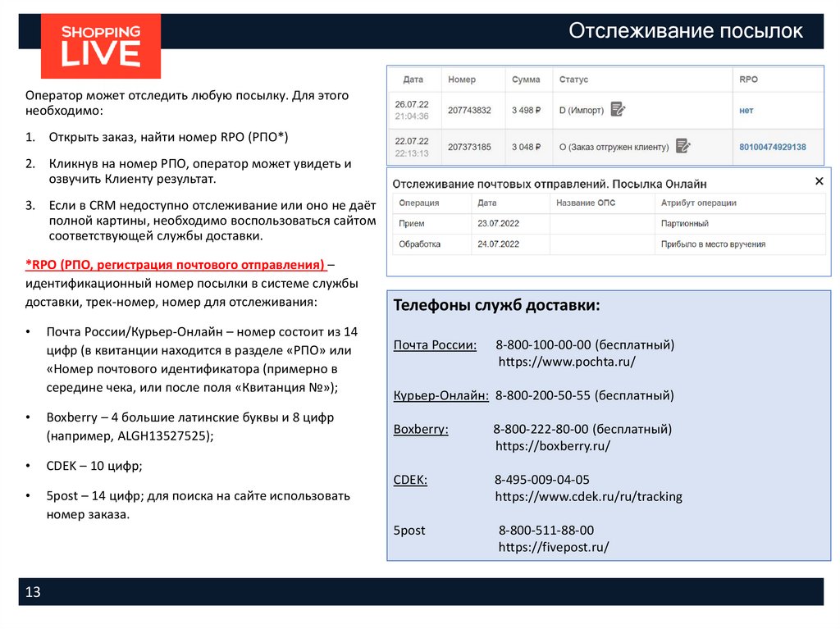Viewport: 840px width, 629px height.
Task: Click the sum 3 498 ₽
Action: point(526,111)
